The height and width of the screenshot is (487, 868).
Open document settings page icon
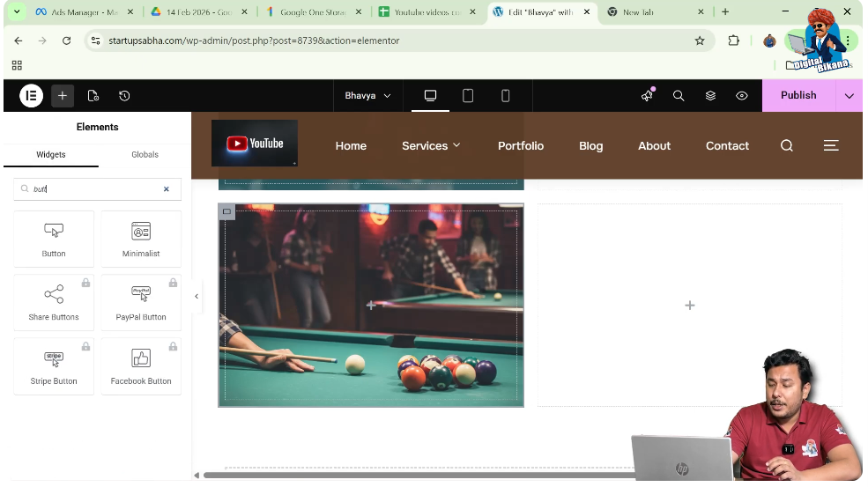point(93,96)
